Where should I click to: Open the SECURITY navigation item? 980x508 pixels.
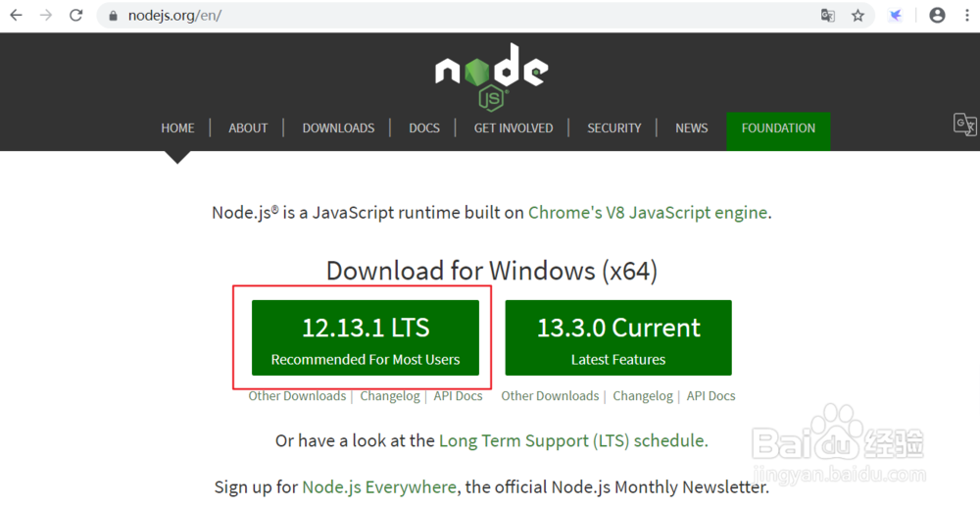click(613, 128)
